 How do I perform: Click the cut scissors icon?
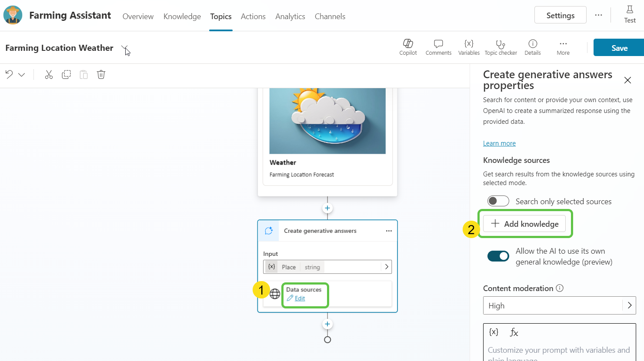(49, 75)
